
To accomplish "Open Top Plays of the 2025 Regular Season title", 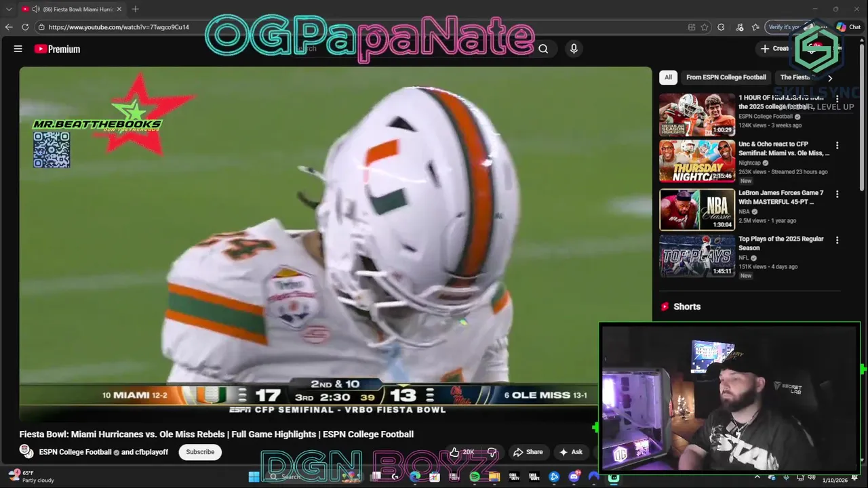I will (781, 243).
